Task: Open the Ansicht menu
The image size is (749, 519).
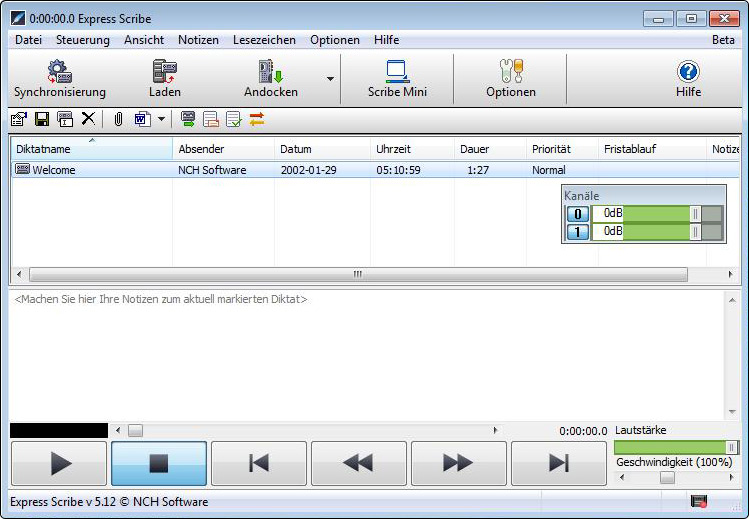Action: click(x=144, y=40)
